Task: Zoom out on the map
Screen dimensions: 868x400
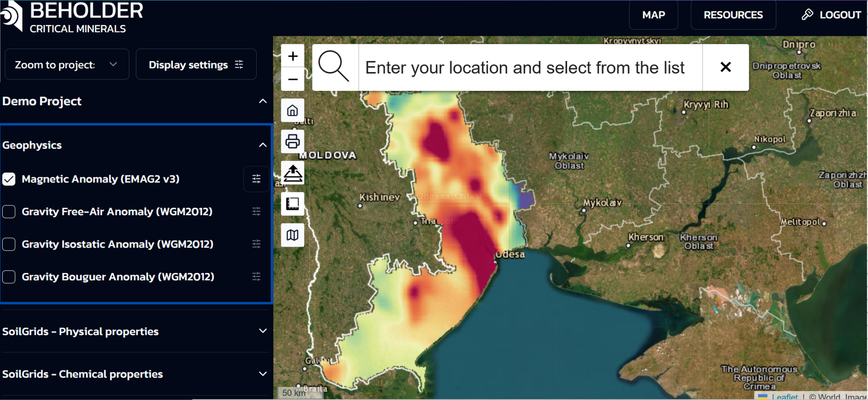Action: tap(292, 79)
